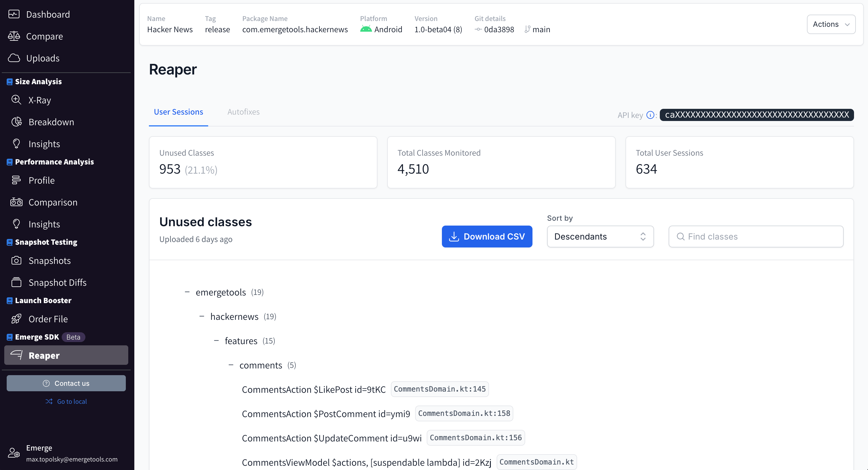This screenshot has width=868, height=470.
Task: Open the Descendants sort-by dropdown
Action: click(600, 236)
